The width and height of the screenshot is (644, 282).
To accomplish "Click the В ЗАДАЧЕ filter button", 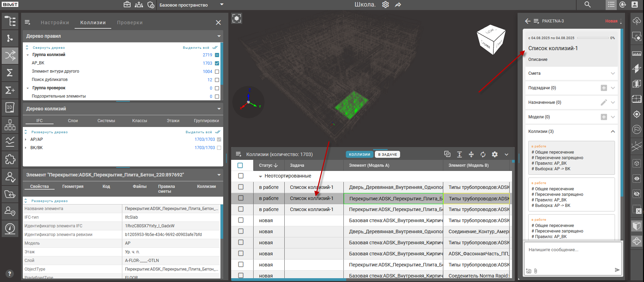I will 387,154.
